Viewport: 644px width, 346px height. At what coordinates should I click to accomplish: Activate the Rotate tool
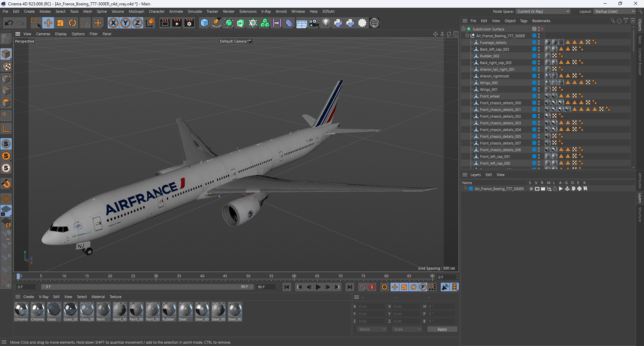click(x=72, y=23)
